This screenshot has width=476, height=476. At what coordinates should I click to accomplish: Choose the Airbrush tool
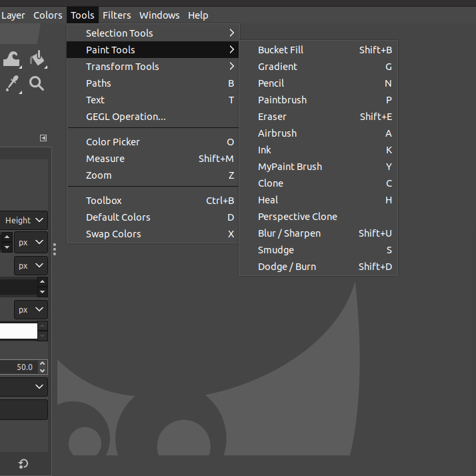[x=319, y=133]
